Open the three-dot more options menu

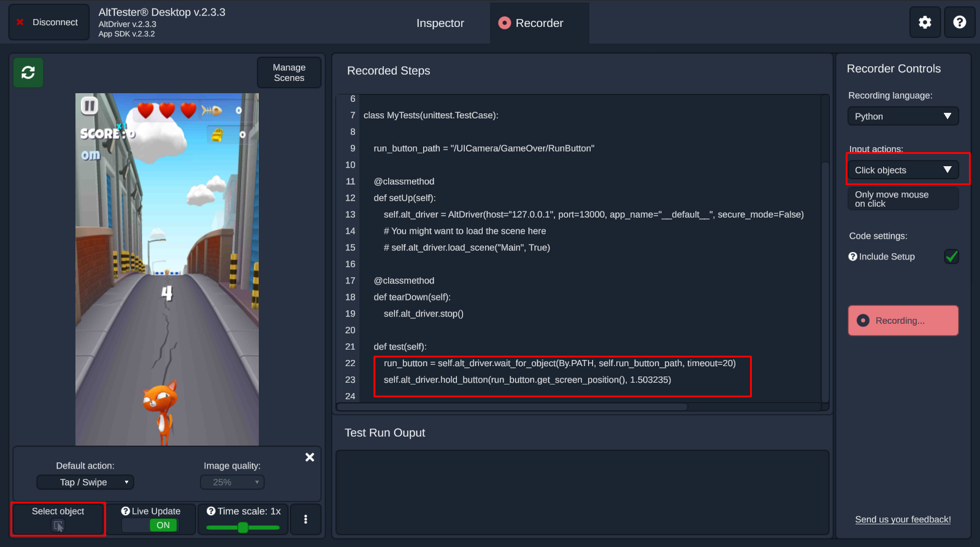coord(305,519)
